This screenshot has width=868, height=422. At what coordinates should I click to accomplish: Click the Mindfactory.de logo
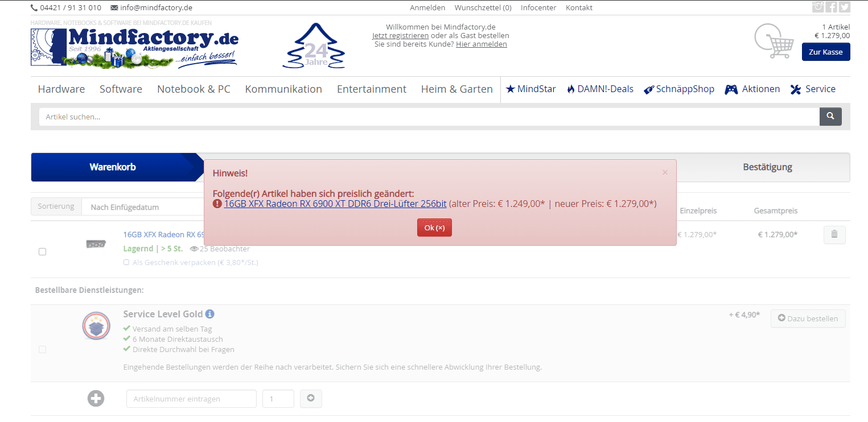tap(134, 48)
